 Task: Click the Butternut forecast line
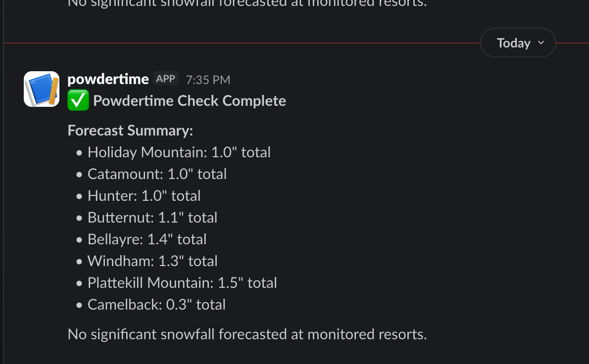coord(152,217)
